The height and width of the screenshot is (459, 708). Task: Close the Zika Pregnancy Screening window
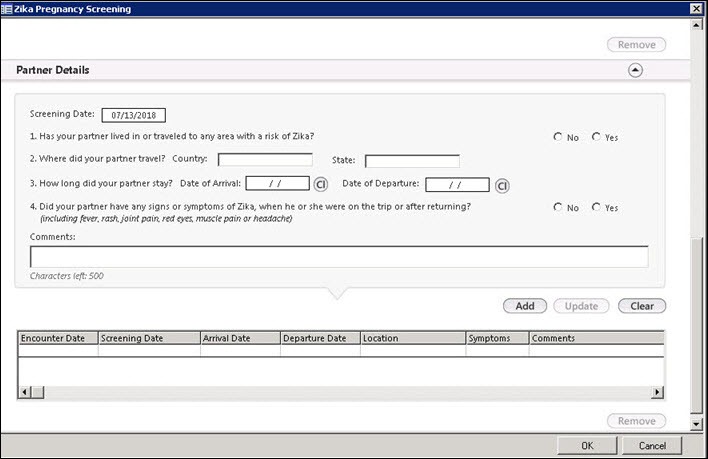(x=696, y=9)
